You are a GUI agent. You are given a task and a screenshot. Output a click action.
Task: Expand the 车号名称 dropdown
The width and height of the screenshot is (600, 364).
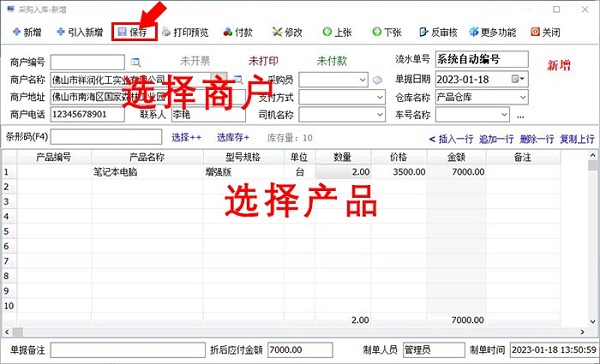(x=504, y=114)
